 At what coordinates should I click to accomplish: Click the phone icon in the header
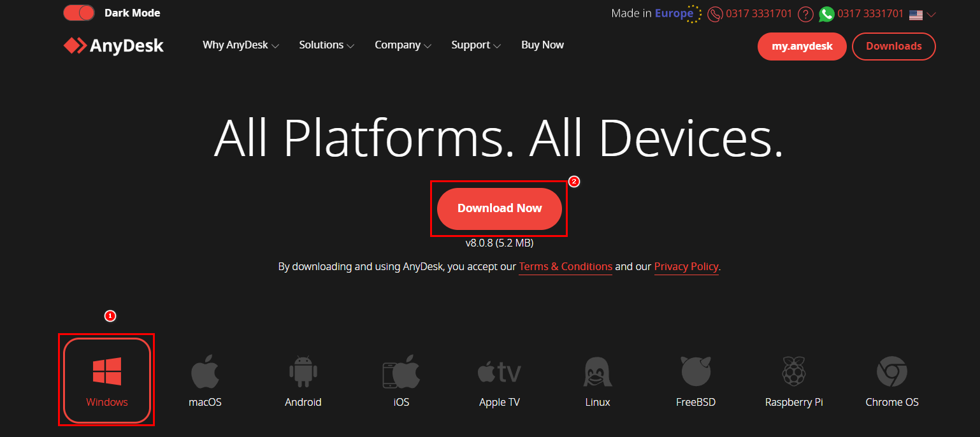pos(715,14)
